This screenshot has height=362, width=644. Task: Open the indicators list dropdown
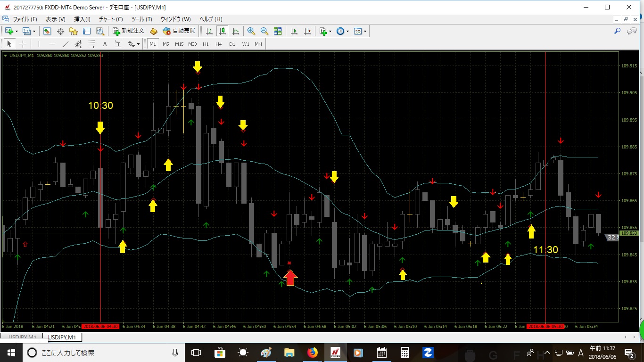pos(325,31)
